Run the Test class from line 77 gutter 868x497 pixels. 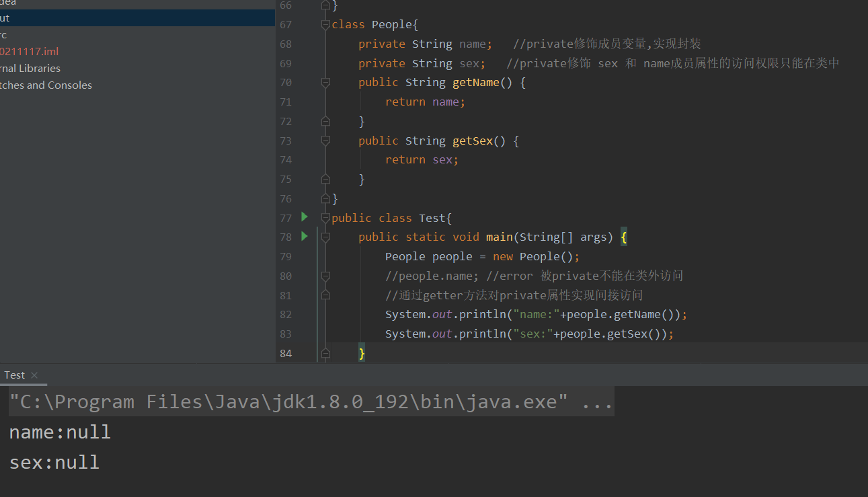click(x=305, y=217)
